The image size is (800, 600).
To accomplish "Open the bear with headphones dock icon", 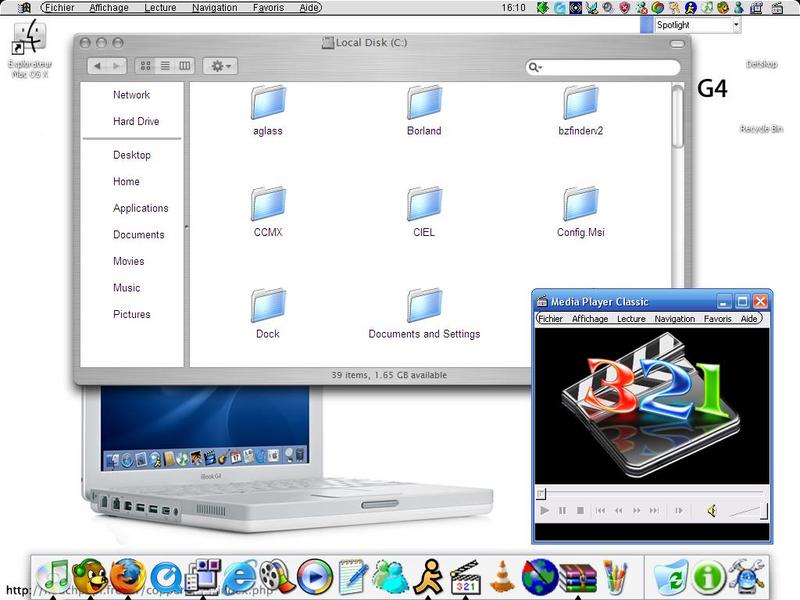I will pyautogui.click(x=90, y=576).
